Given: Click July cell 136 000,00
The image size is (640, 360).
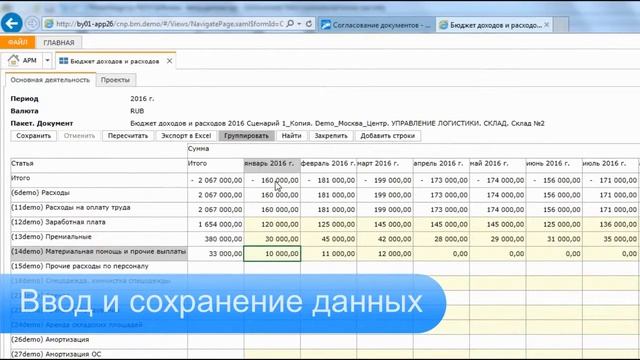Looking at the screenshot, I should 610,224.
